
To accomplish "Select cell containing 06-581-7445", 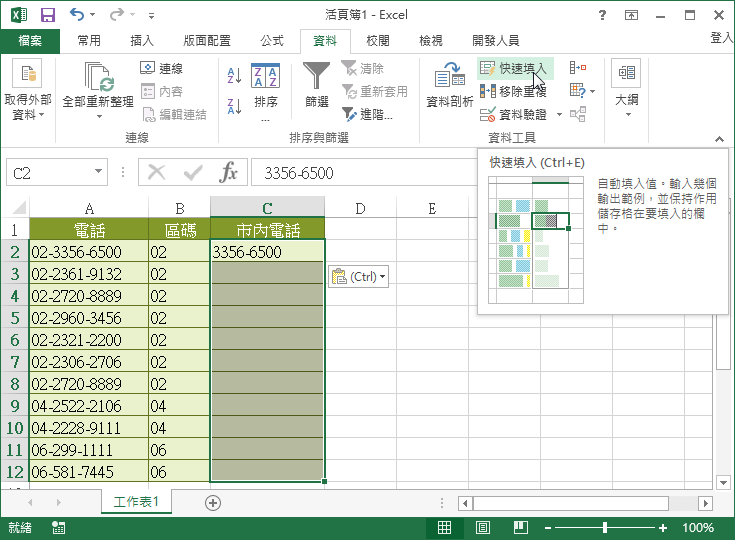I will coord(89,472).
